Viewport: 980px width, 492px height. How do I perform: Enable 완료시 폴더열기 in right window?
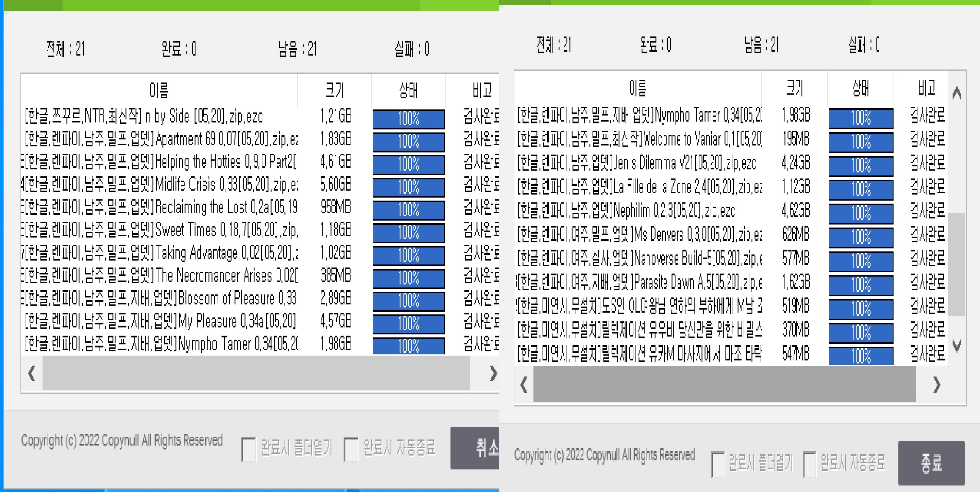coord(718,464)
